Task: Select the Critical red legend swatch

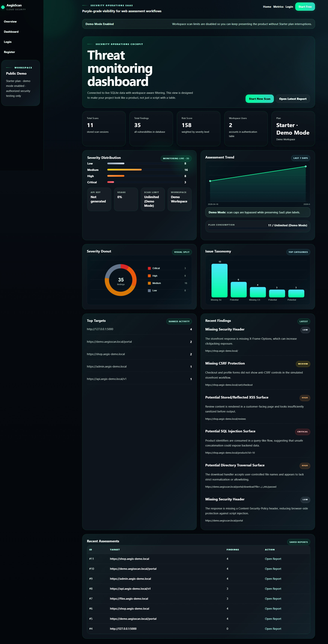Action: click(149, 268)
